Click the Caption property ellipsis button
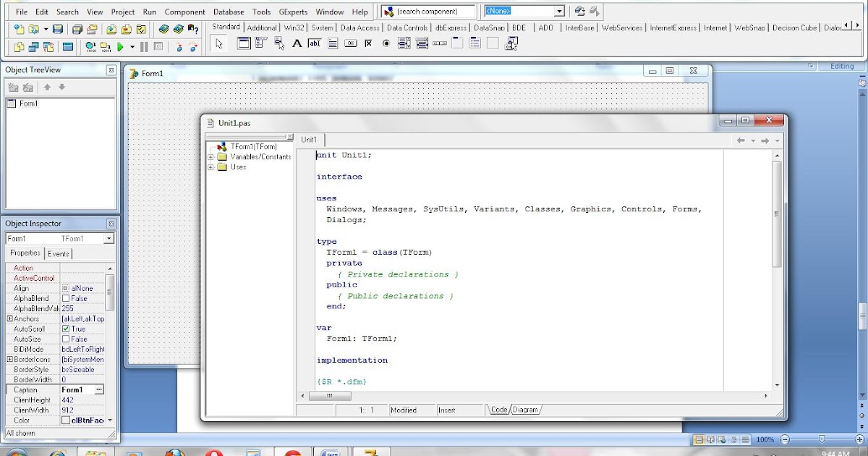868x456 pixels. (x=99, y=389)
